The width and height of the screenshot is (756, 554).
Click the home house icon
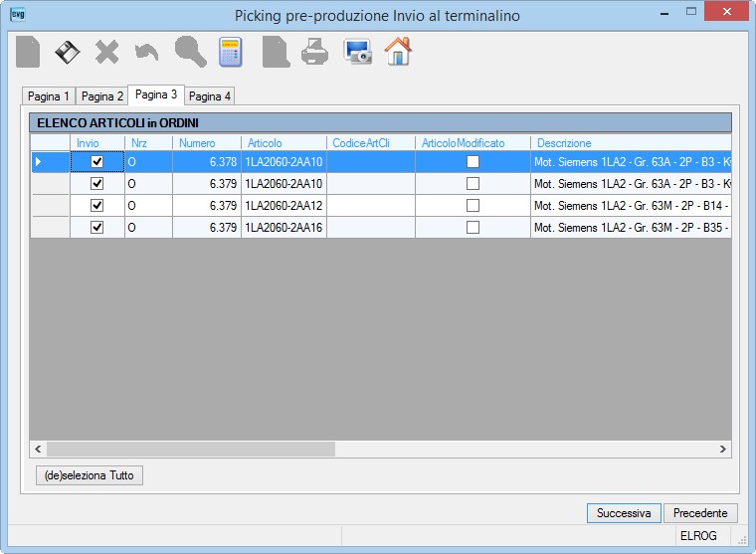coord(398,51)
